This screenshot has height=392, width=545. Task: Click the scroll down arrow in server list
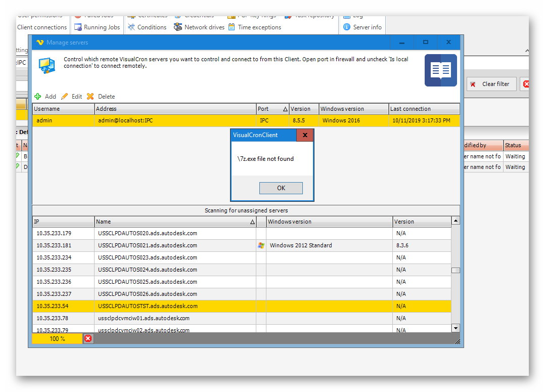(456, 328)
